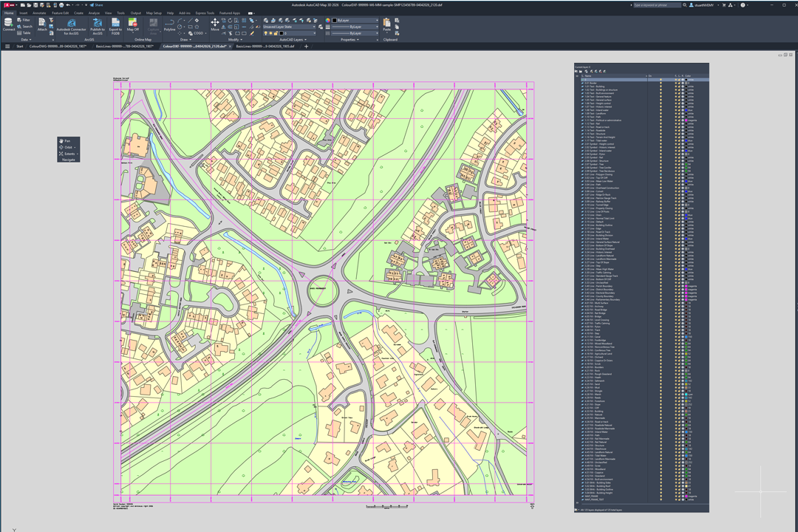Expand the Orbit dropdown arrow
Screen dimensions: 798x532
click(x=75, y=147)
